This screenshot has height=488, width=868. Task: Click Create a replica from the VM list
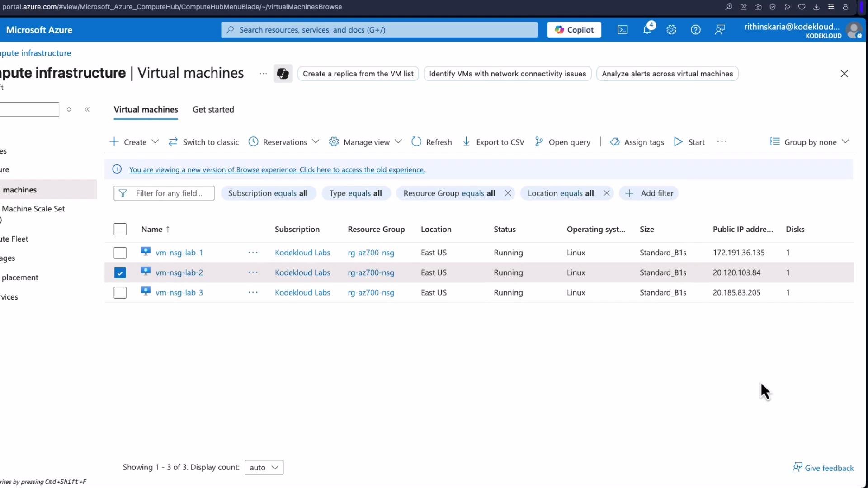(x=359, y=74)
